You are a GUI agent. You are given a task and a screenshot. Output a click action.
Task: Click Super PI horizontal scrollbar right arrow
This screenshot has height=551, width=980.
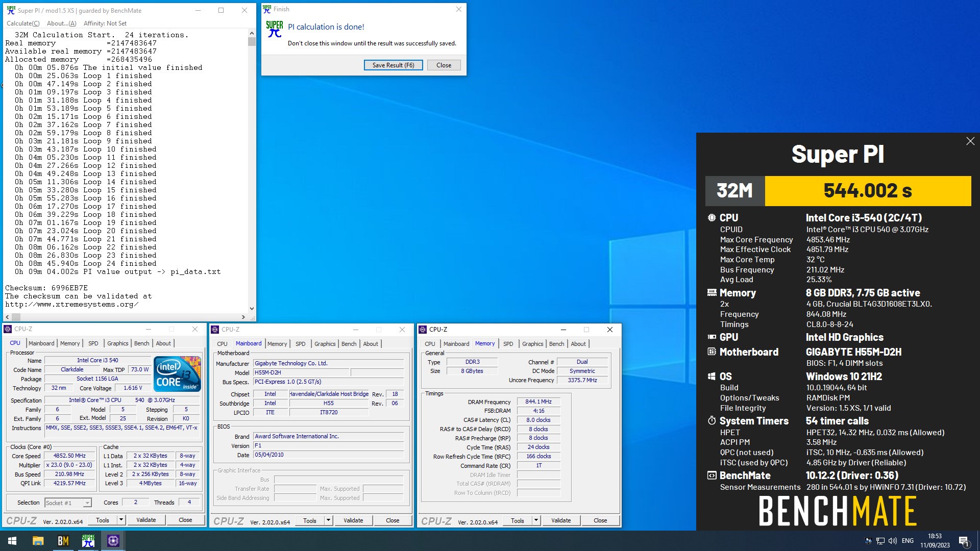click(243, 317)
